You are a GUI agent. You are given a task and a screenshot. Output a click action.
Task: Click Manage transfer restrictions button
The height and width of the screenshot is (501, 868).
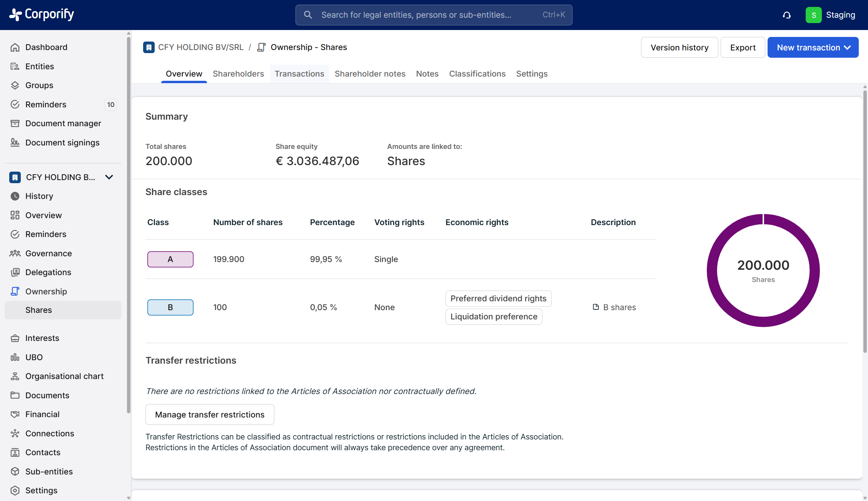point(210,414)
